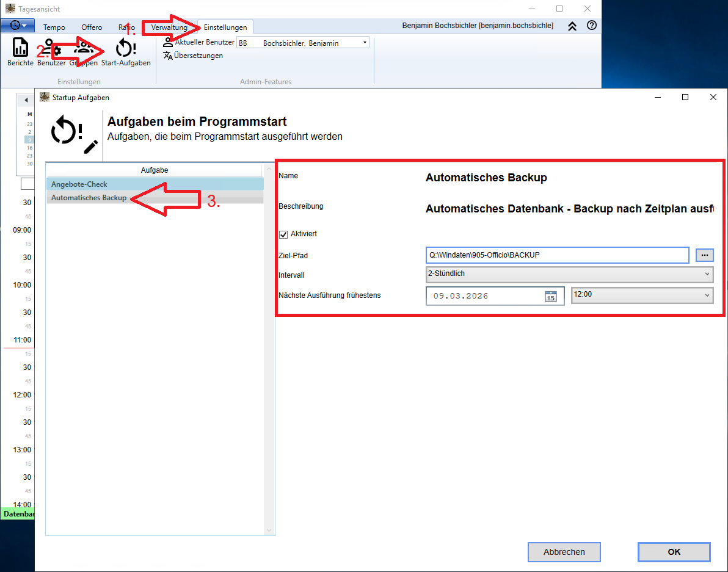Click the Abbrechen button
Viewport: 728px width, 572px height.
click(564, 552)
